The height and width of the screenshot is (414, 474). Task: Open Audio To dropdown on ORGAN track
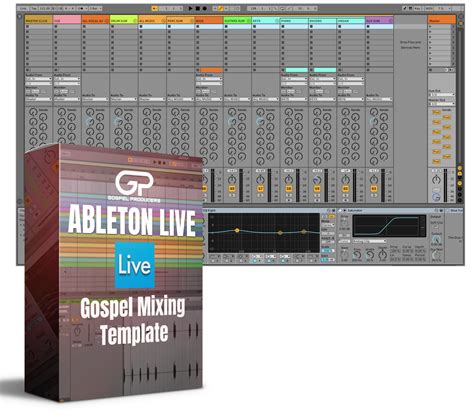click(351, 99)
